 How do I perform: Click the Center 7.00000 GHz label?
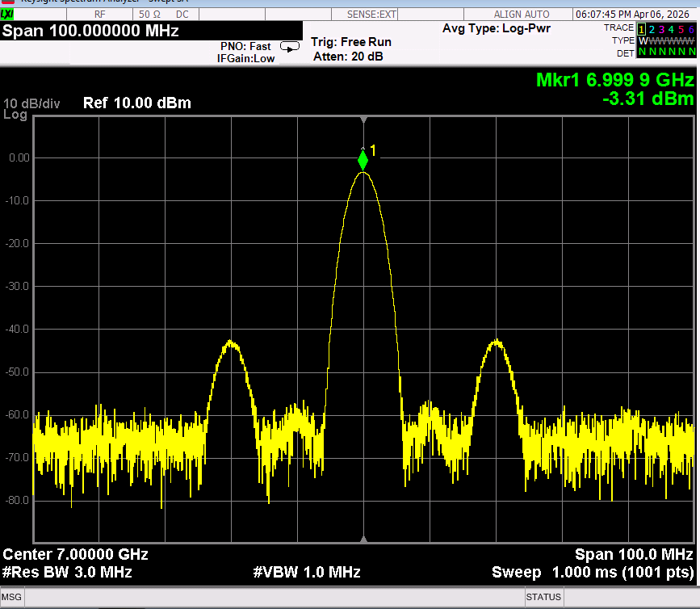pos(75,555)
